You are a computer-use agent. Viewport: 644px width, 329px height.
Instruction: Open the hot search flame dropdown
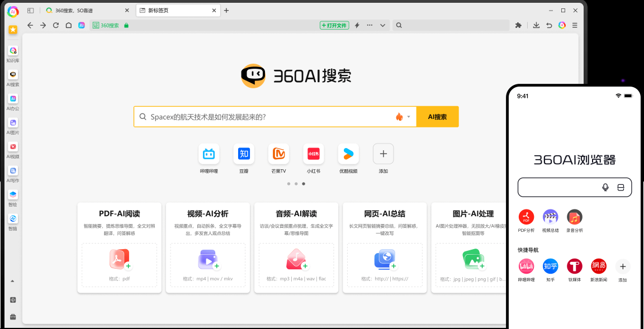click(403, 117)
